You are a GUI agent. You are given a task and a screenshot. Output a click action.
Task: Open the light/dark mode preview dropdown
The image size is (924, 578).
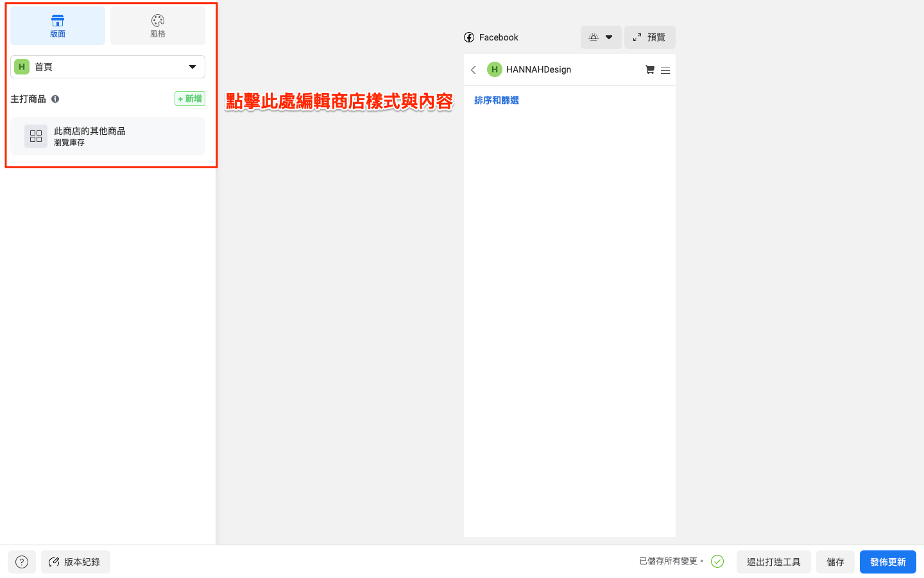pyautogui.click(x=601, y=37)
